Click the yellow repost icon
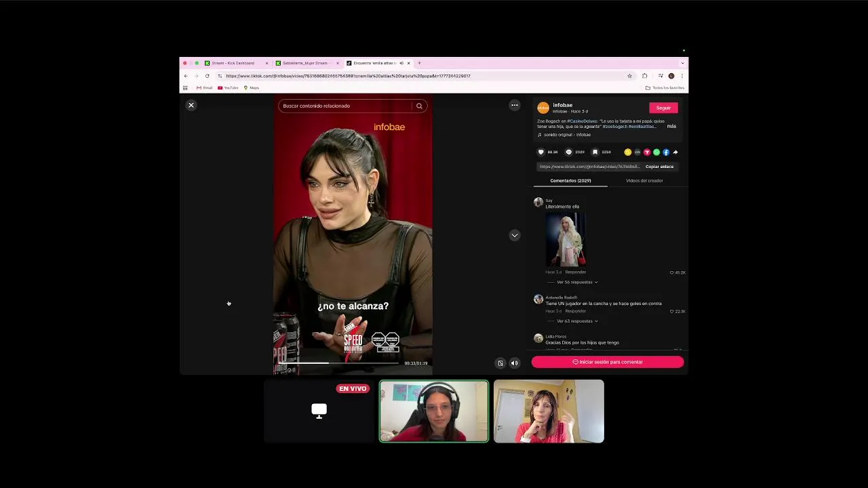 [628, 152]
